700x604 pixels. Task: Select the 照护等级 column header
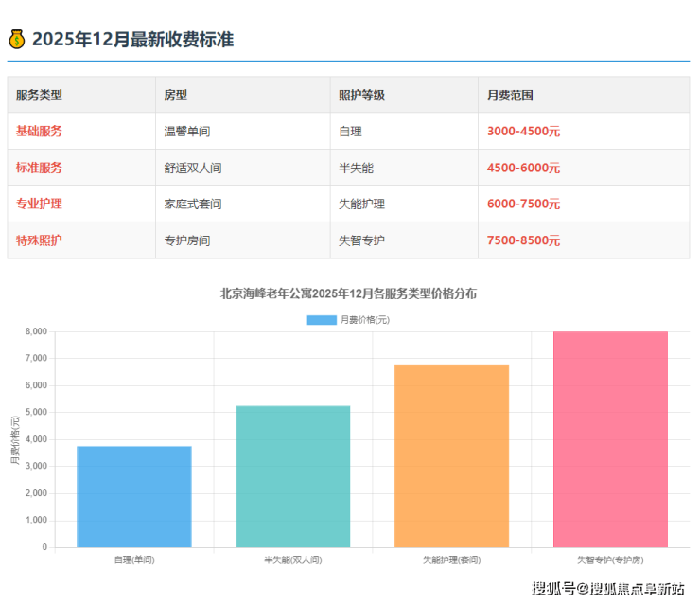pos(361,96)
